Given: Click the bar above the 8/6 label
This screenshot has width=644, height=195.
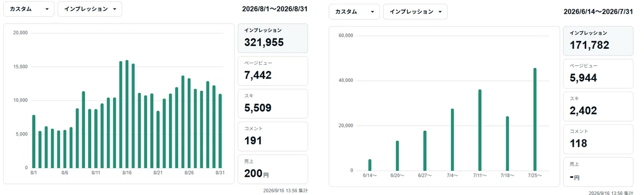Looking at the screenshot, I should click(x=65, y=149).
